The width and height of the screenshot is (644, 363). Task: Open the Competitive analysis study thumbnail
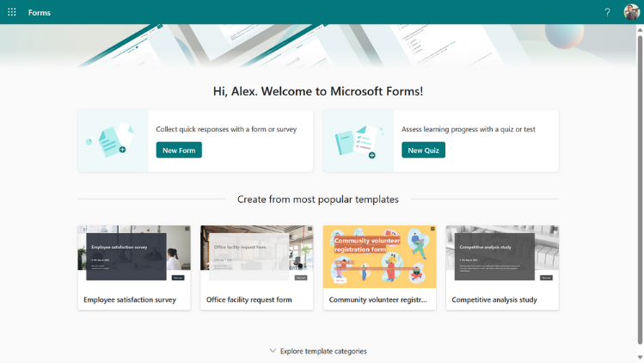point(502,256)
